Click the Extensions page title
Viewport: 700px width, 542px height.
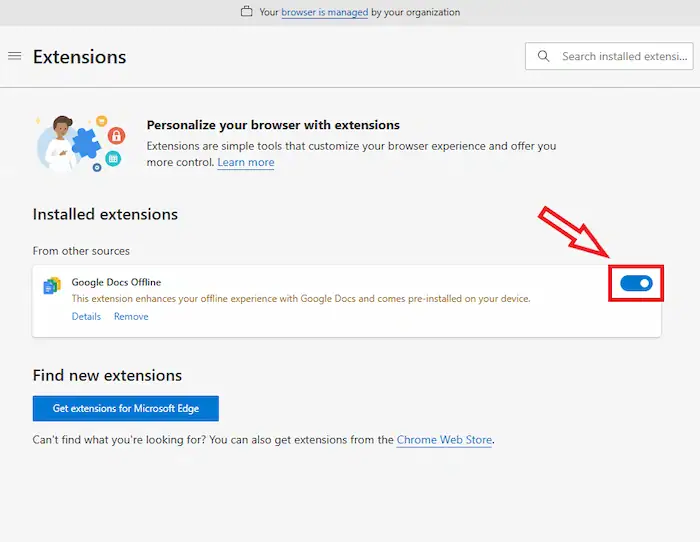coord(80,56)
